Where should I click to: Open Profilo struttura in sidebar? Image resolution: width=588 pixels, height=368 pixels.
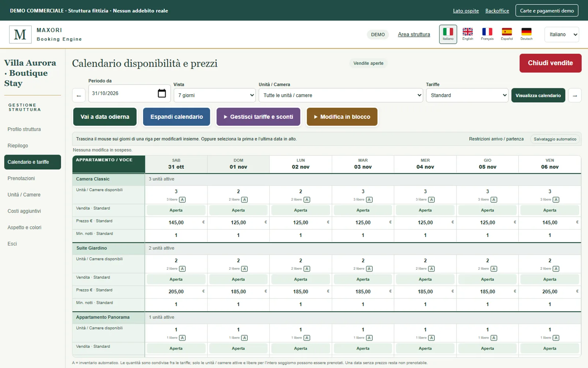click(24, 129)
